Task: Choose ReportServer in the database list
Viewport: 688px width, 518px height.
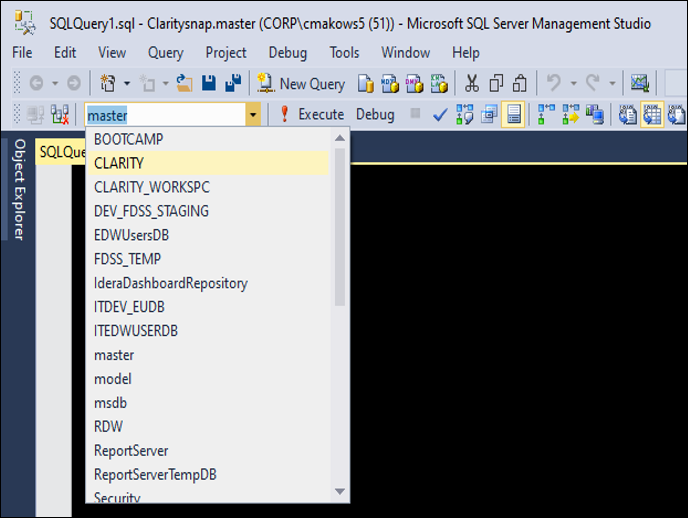Action: click(131, 451)
